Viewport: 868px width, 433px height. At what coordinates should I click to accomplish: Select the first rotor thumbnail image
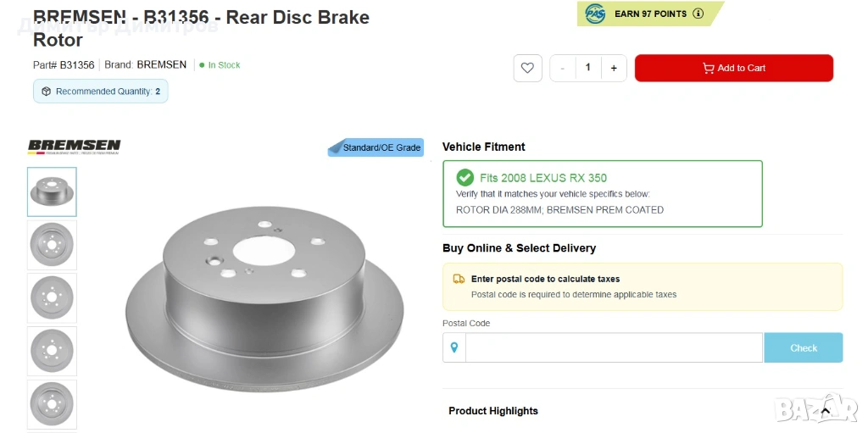(52, 192)
